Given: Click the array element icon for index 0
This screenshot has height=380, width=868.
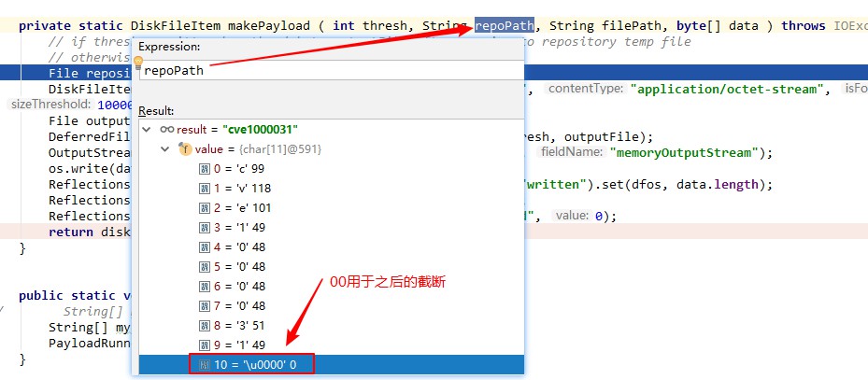Looking at the screenshot, I should (205, 169).
